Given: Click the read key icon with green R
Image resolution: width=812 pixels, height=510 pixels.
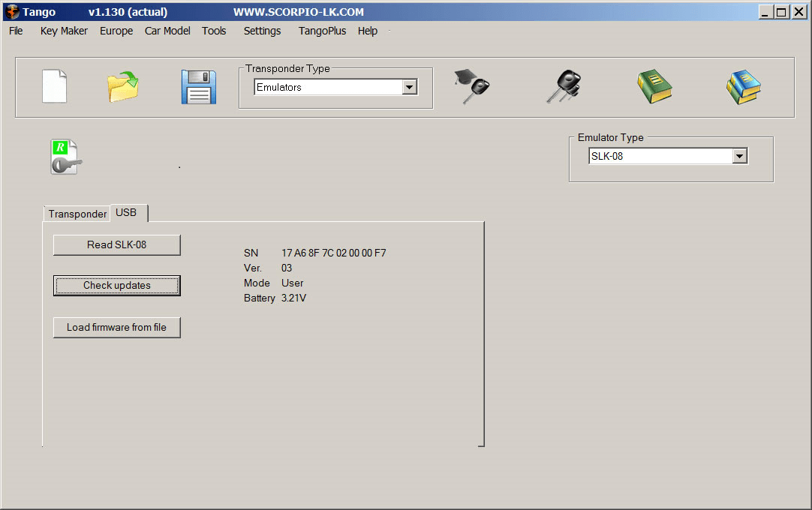Looking at the screenshot, I should click(x=66, y=157).
